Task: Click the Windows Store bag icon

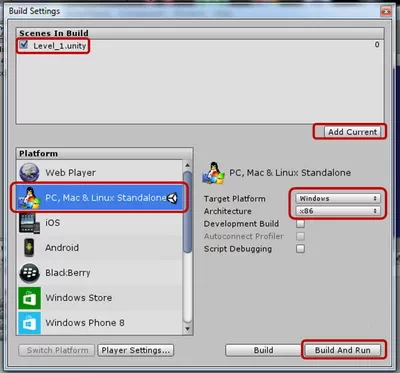Action: [30, 298]
